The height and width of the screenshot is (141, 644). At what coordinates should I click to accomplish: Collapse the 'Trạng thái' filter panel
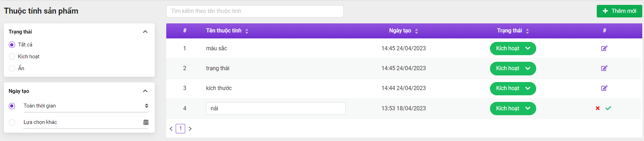click(145, 32)
